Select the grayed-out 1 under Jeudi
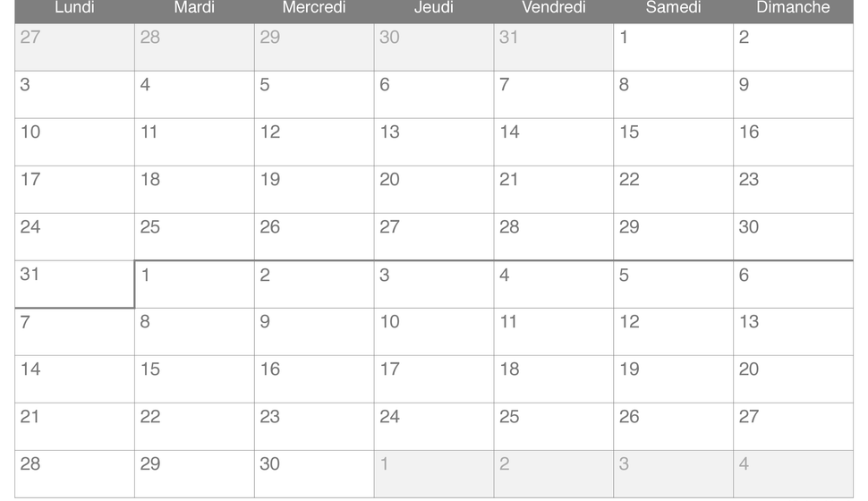 434,474
